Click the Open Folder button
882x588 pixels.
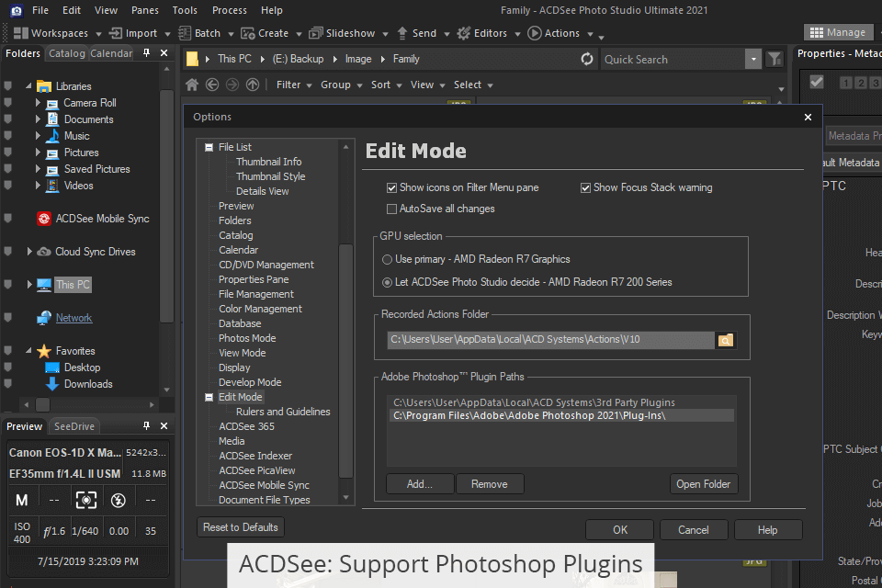[703, 484]
